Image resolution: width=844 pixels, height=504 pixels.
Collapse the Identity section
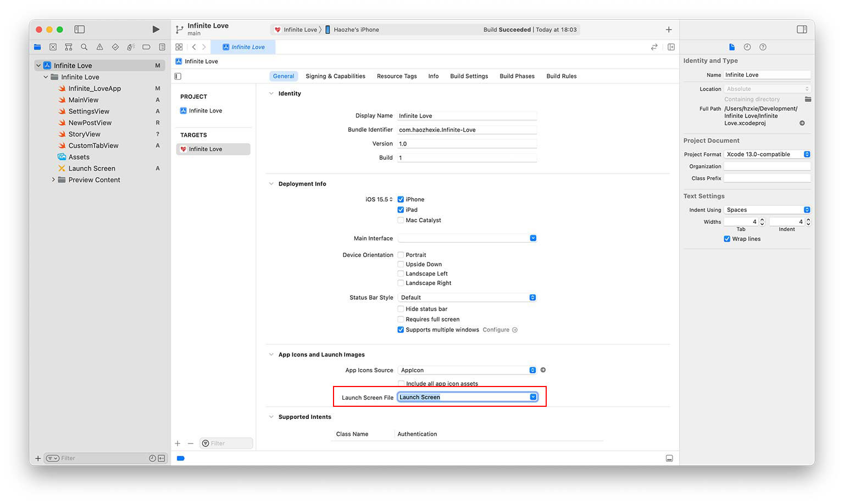pos(271,93)
